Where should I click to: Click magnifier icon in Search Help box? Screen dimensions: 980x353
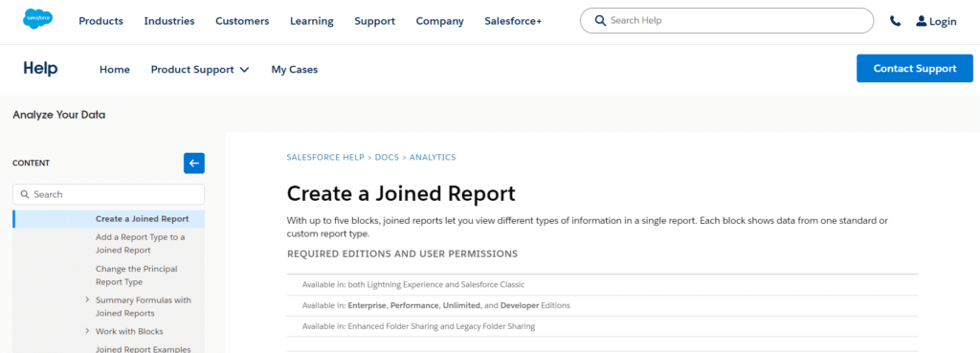tap(600, 21)
